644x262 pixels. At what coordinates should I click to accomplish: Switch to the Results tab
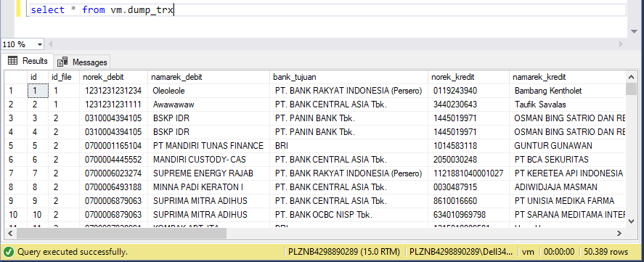click(x=27, y=61)
